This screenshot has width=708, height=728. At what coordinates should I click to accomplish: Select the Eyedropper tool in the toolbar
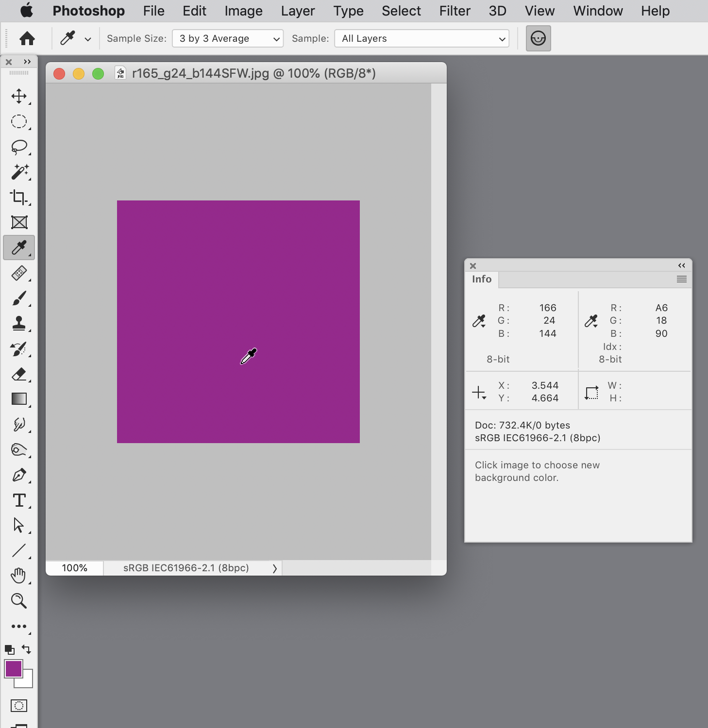pos(19,248)
